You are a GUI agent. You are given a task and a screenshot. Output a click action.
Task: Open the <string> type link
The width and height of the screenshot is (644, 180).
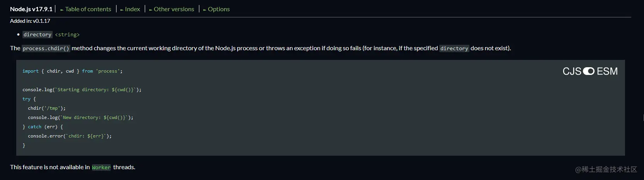(x=67, y=35)
